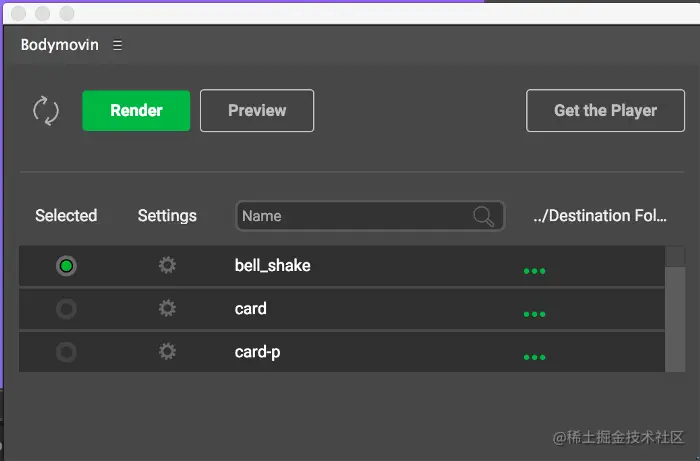Click the Preview button
The height and width of the screenshot is (461, 700).
[257, 111]
